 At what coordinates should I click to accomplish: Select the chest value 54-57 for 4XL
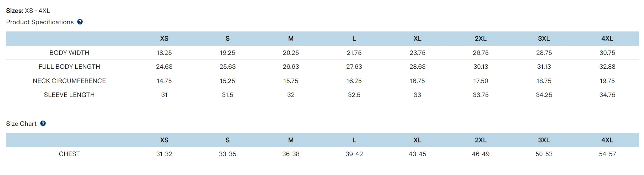click(607, 154)
